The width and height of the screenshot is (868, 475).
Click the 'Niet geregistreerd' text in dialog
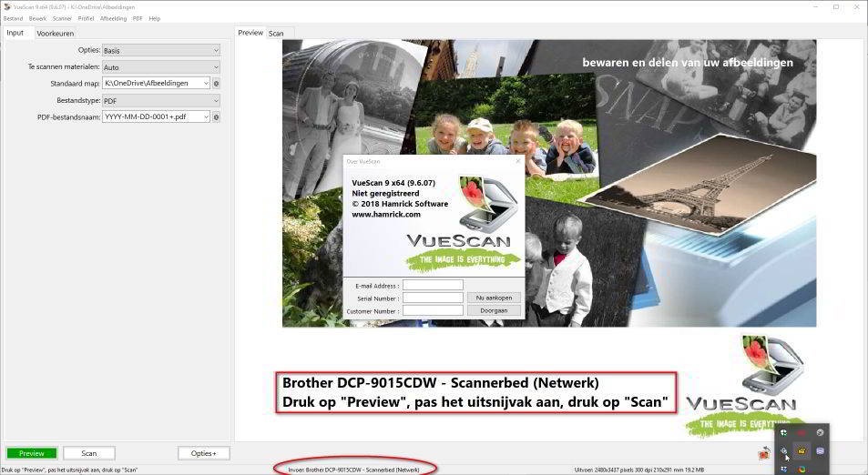[385, 194]
